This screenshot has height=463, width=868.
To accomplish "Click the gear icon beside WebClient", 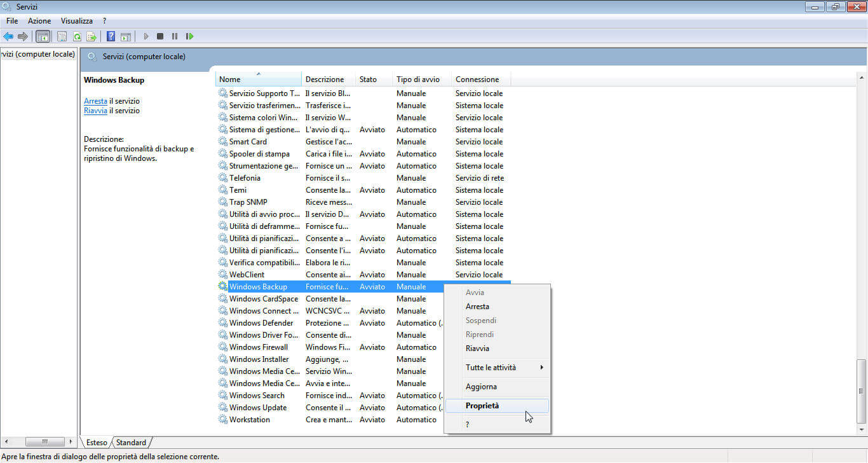I will (223, 275).
